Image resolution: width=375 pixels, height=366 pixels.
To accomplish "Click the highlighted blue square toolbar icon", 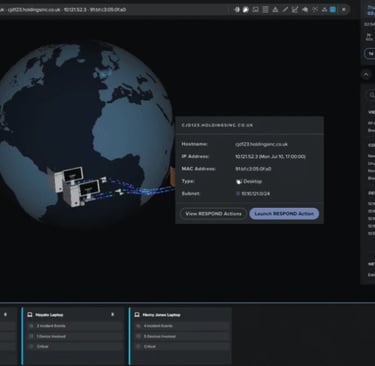I will click(x=333, y=10).
